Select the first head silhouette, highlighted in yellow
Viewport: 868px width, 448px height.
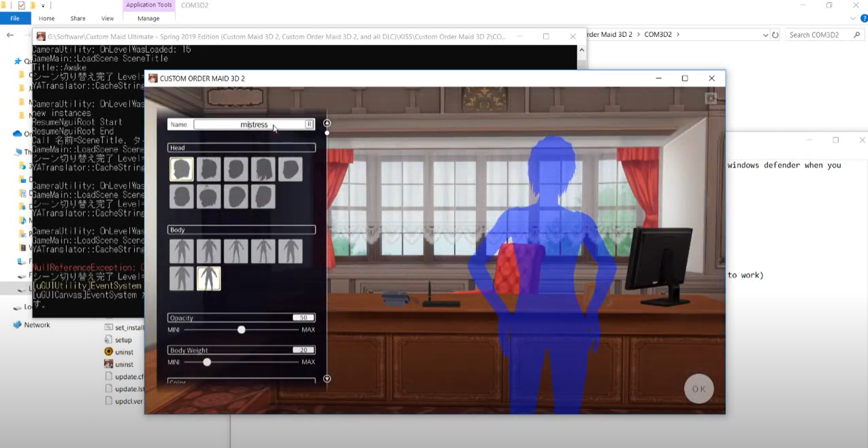click(182, 169)
